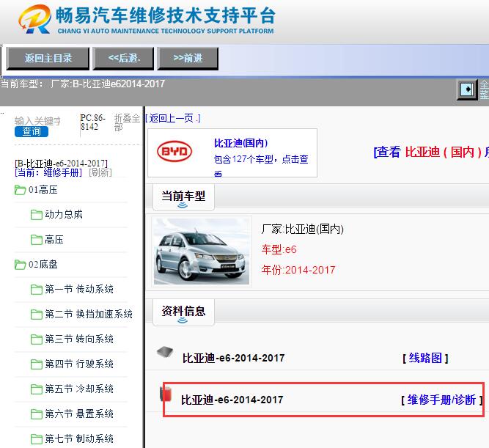
Task: Select the 当前车型 tab
Action: click(x=183, y=197)
